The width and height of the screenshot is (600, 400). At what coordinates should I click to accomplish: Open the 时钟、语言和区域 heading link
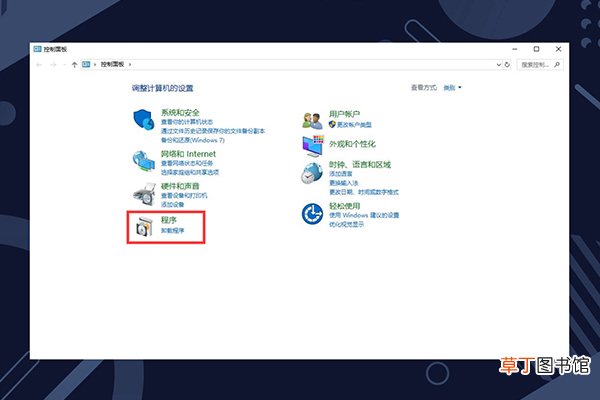point(360,165)
